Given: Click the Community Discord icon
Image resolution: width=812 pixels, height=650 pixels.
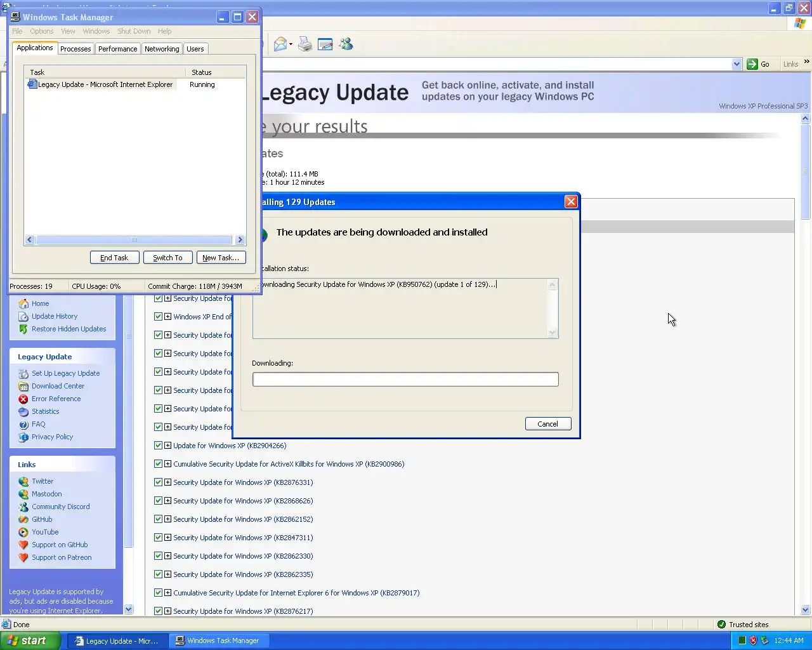Looking at the screenshot, I should point(23,507).
